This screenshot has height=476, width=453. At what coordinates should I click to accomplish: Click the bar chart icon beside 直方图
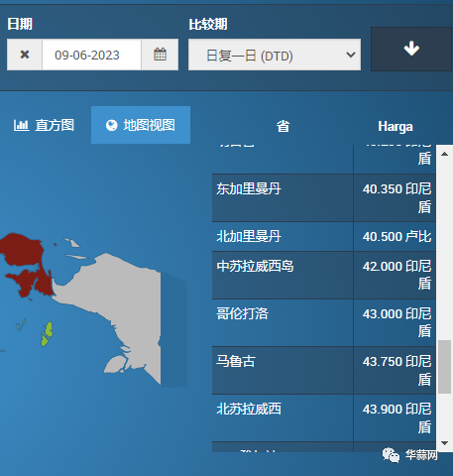tap(21, 125)
